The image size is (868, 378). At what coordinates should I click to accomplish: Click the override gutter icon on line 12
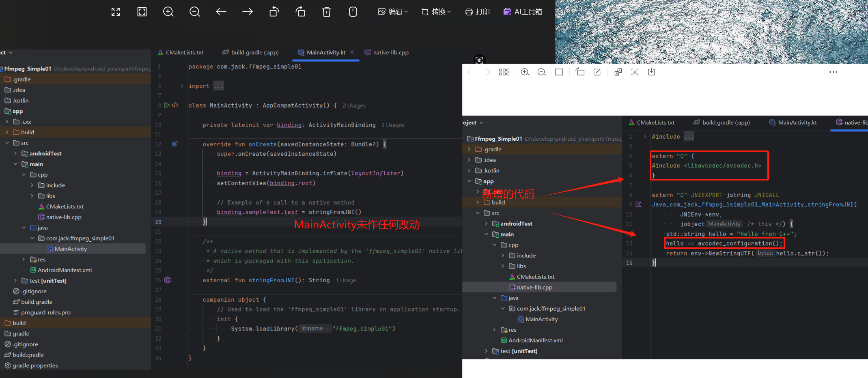(x=175, y=144)
